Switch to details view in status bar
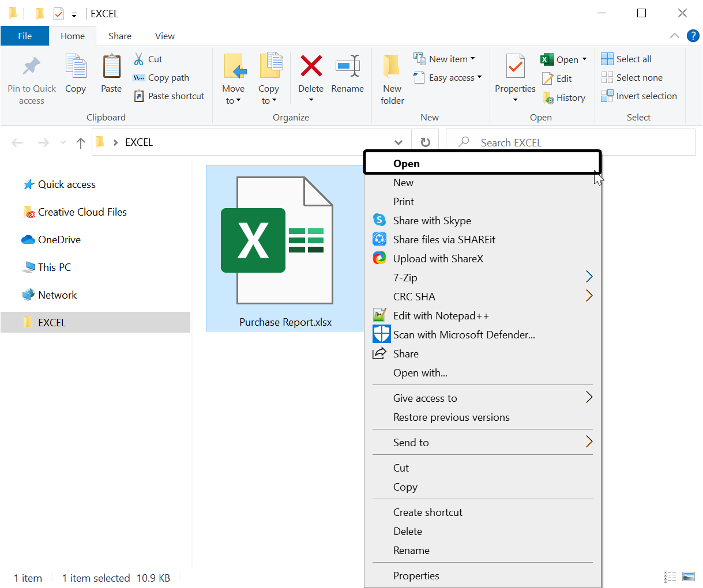703x588 pixels. (x=670, y=576)
